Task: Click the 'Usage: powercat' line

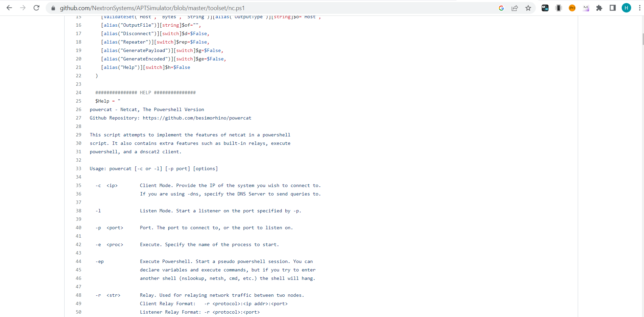Action: [154, 168]
